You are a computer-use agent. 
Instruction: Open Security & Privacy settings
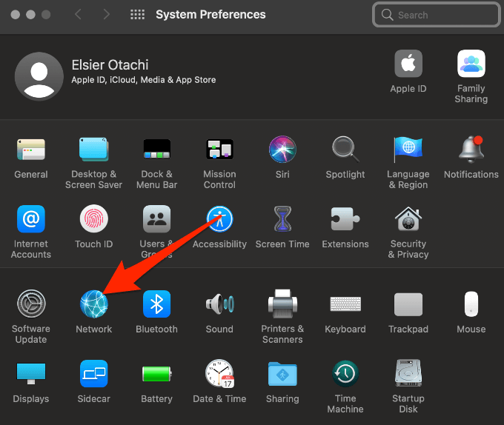point(408,219)
